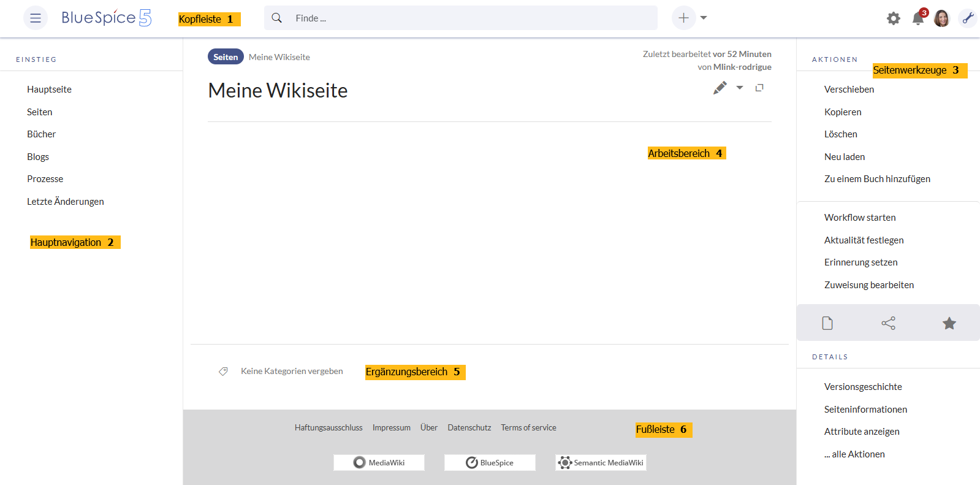Select Bücher from the main navigation

pos(41,134)
